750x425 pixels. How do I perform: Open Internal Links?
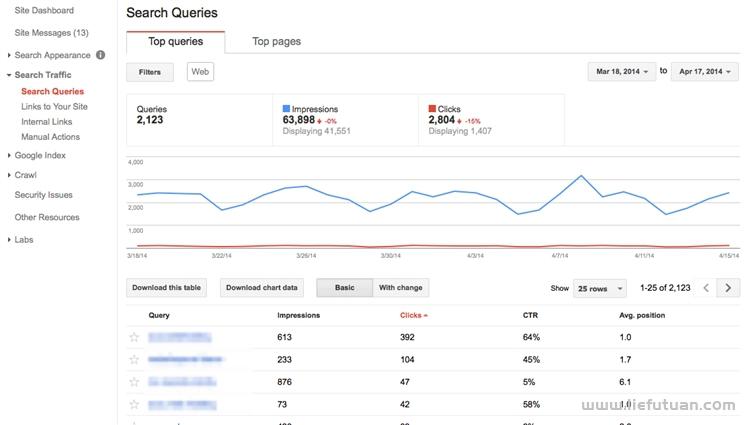pos(47,122)
